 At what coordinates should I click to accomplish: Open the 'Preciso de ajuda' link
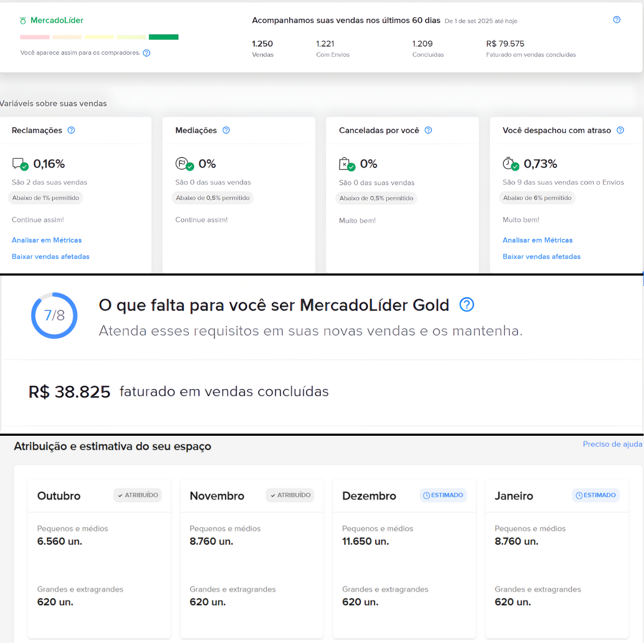(x=612, y=444)
